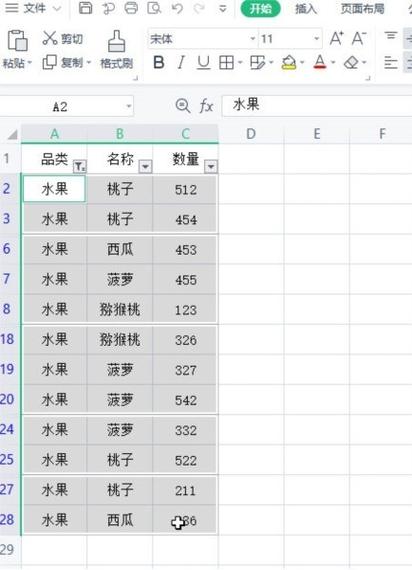Switch to the 插入 tab

point(306,8)
